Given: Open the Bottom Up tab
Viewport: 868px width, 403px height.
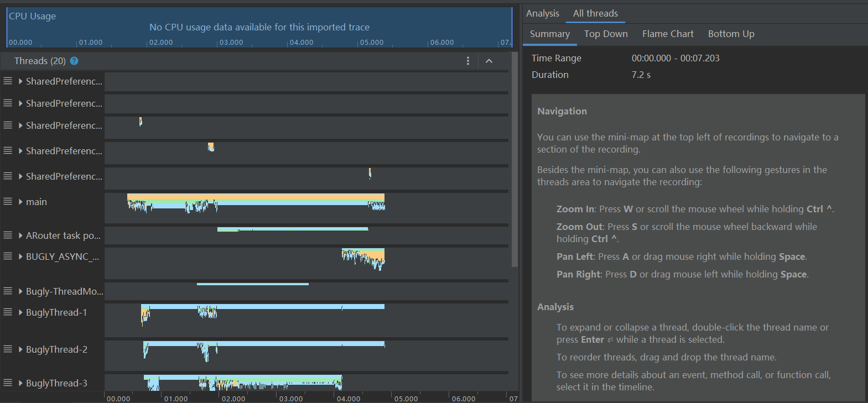Looking at the screenshot, I should click(x=731, y=34).
